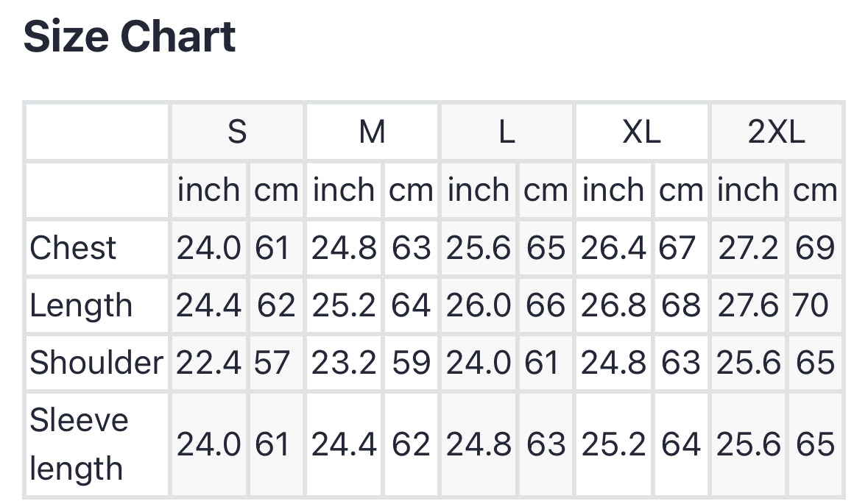This screenshot has width=868, height=504.
Task: Select the M size column header
Action: pyautogui.click(x=372, y=132)
